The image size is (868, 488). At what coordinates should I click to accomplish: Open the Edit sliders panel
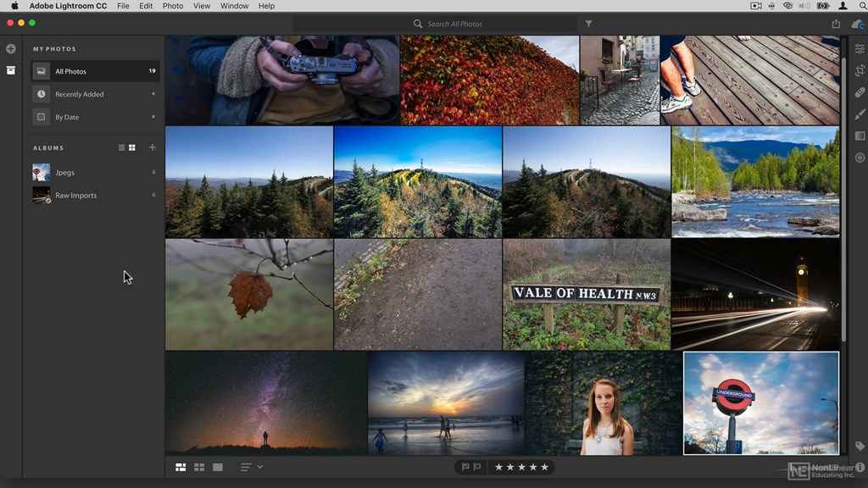860,49
